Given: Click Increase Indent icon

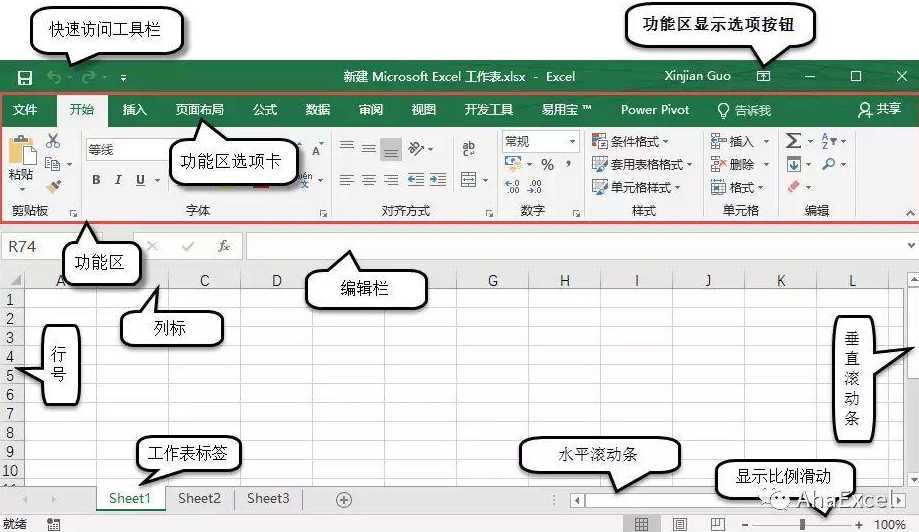Looking at the screenshot, I should (438, 180).
